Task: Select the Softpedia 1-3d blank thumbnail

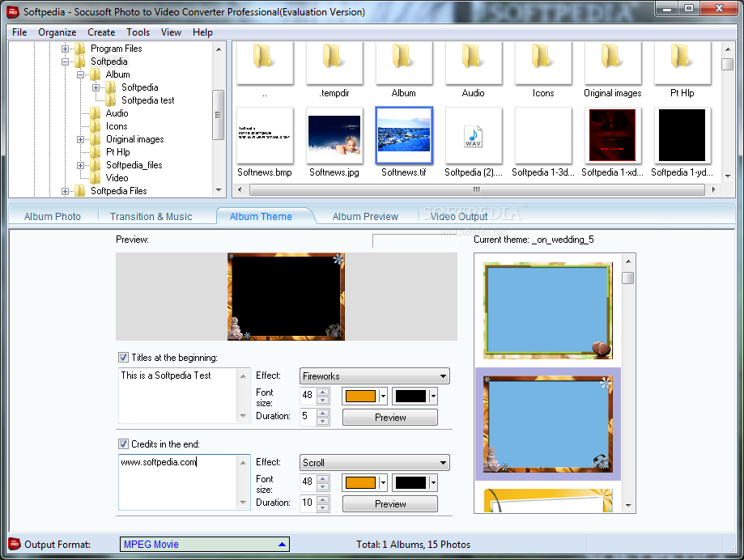Action: click(x=543, y=136)
